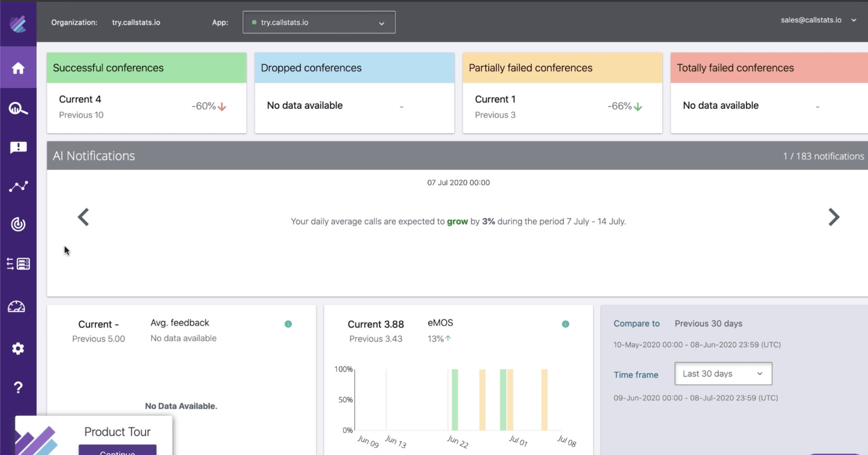
Task: Open the speedometer dashboard icon
Action: click(16, 307)
